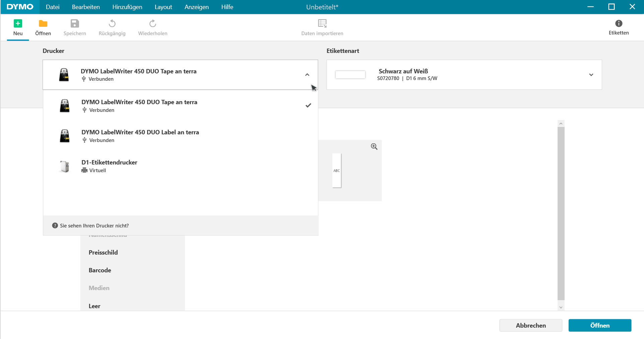This screenshot has width=644, height=339.
Task: Undo with the Rückgängig icon
Action: pyautogui.click(x=112, y=27)
